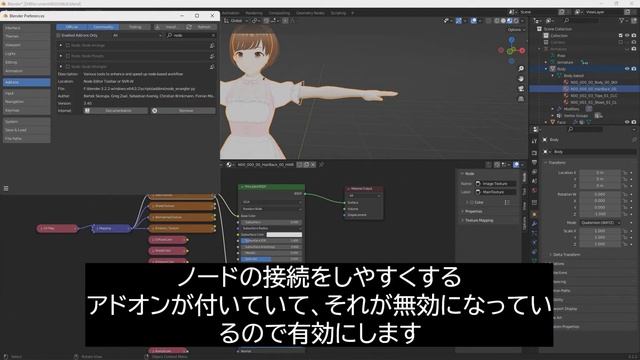Open the orange Object properties tab
Viewport: 640px width, 360px height.
(534, 214)
